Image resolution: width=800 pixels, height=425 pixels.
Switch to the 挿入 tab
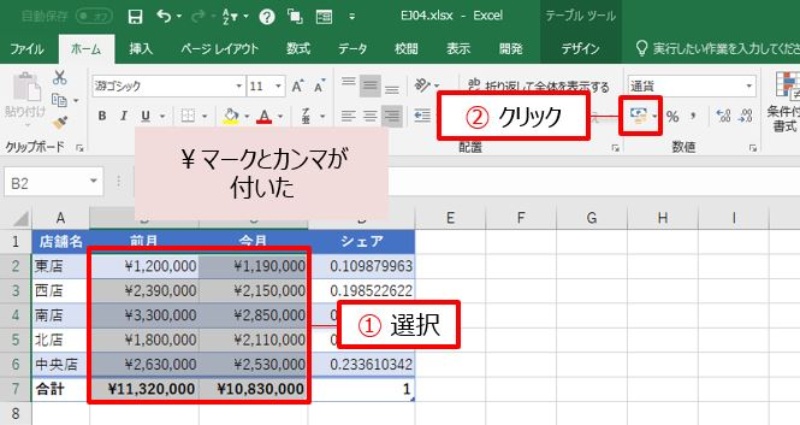click(141, 48)
